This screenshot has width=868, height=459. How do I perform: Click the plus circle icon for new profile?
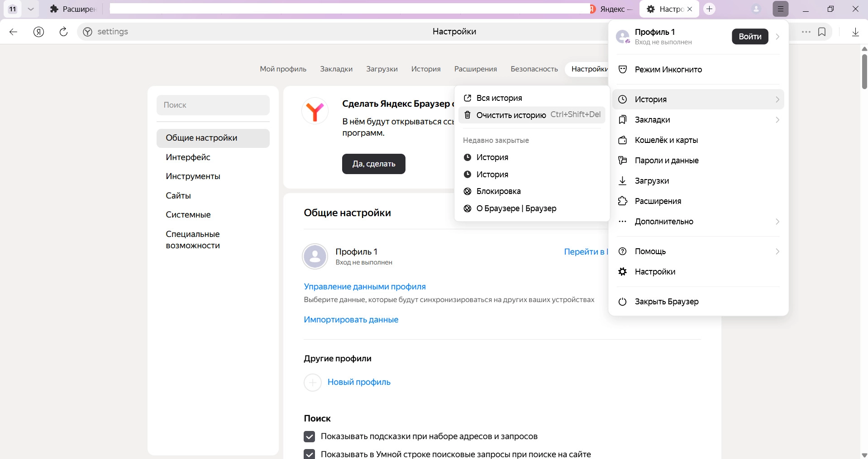(313, 382)
